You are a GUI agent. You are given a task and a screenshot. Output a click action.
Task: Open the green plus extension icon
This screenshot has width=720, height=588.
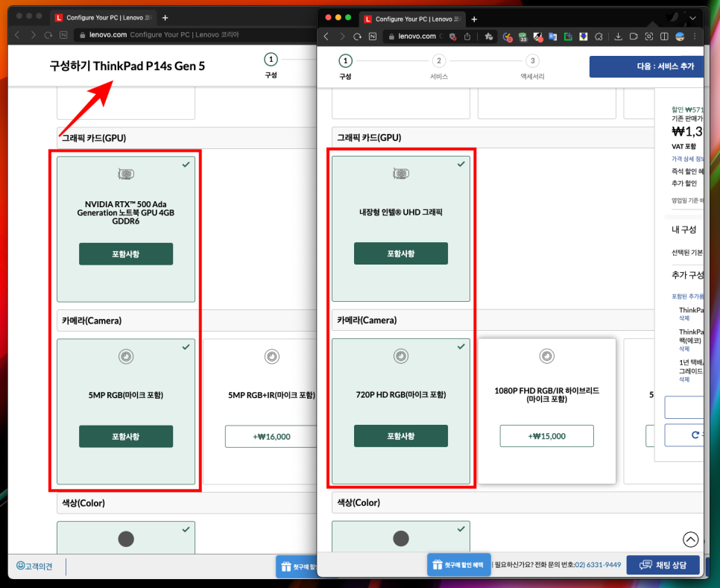[568, 37]
